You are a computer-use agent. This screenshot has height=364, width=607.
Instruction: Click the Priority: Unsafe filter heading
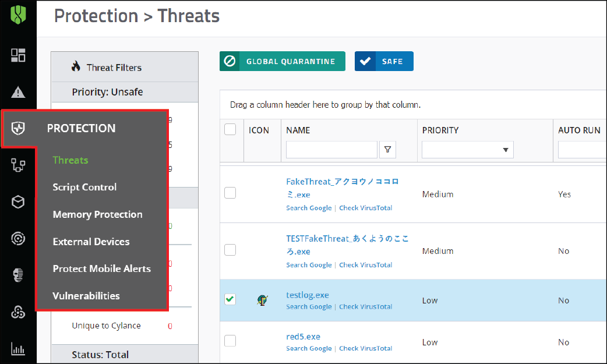(x=107, y=92)
